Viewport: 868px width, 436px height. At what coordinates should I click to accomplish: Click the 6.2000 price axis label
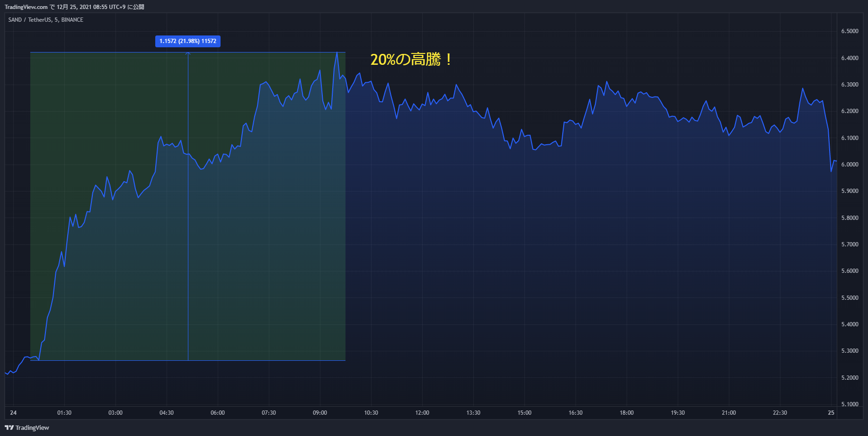(850, 111)
